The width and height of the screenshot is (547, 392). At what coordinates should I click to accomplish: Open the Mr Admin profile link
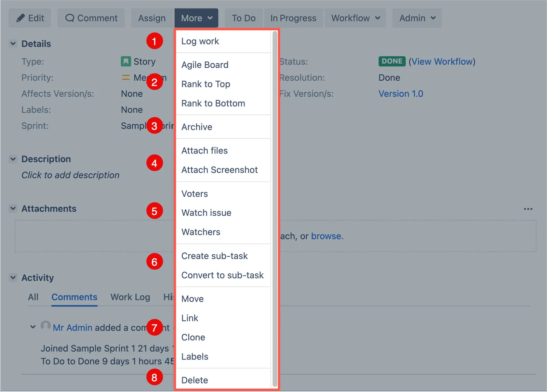[x=72, y=327]
